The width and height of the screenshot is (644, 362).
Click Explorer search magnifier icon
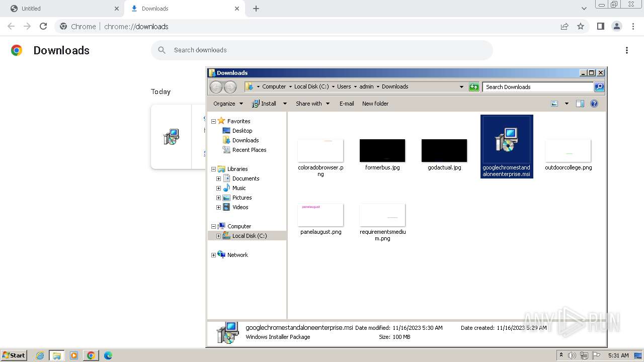[x=599, y=87]
